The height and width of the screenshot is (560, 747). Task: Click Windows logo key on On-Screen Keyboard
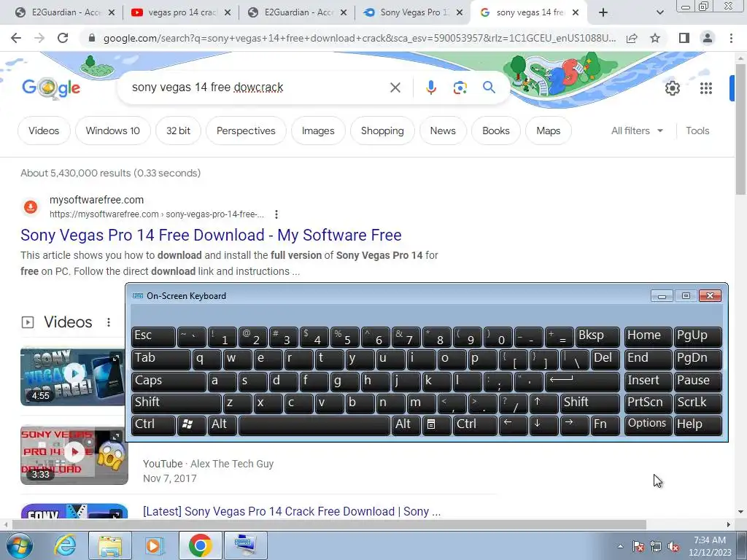point(191,425)
